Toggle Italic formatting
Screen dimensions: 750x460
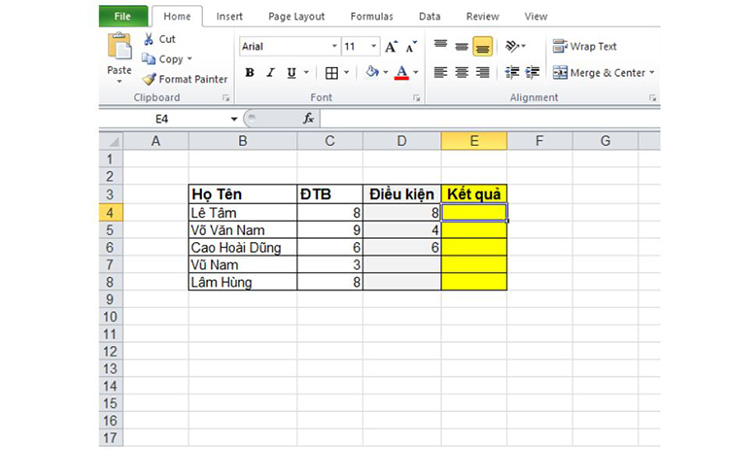click(x=271, y=73)
